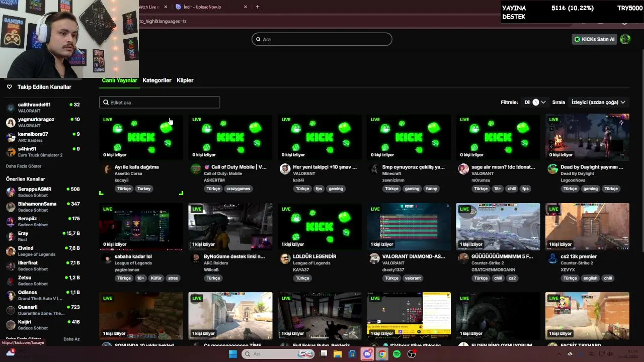Image resolution: width=644 pixels, height=362 pixels.
Task: Open stream title LOLDÜR LEGENDİR
Action: (314, 256)
